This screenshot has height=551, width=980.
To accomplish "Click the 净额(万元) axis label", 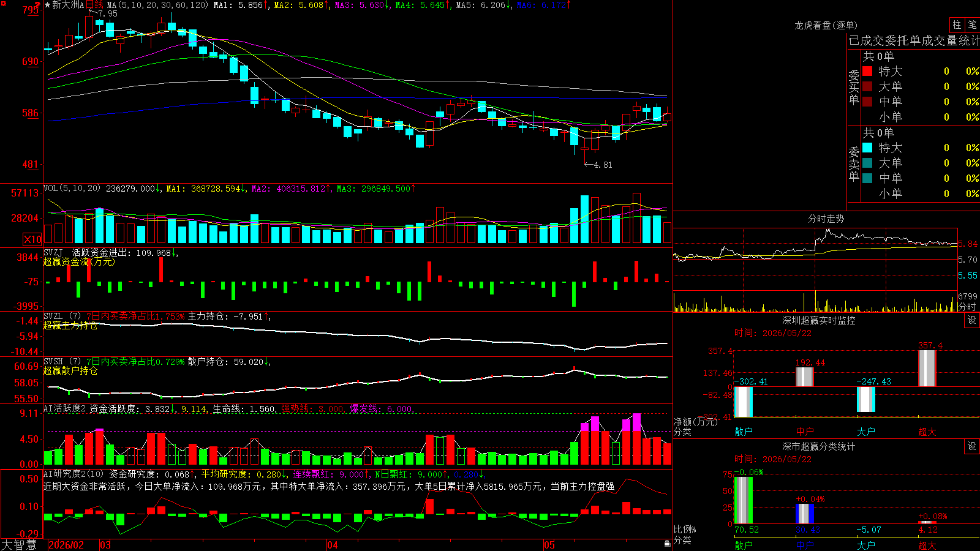I will tap(695, 422).
